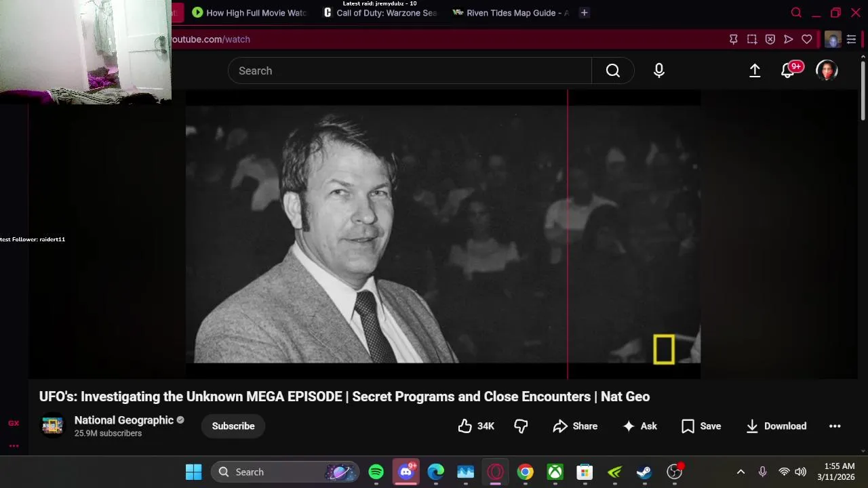This screenshot has width=868, height=488.
Task: Open Opera easy setup sliders icon
Action: pos(851,39)
